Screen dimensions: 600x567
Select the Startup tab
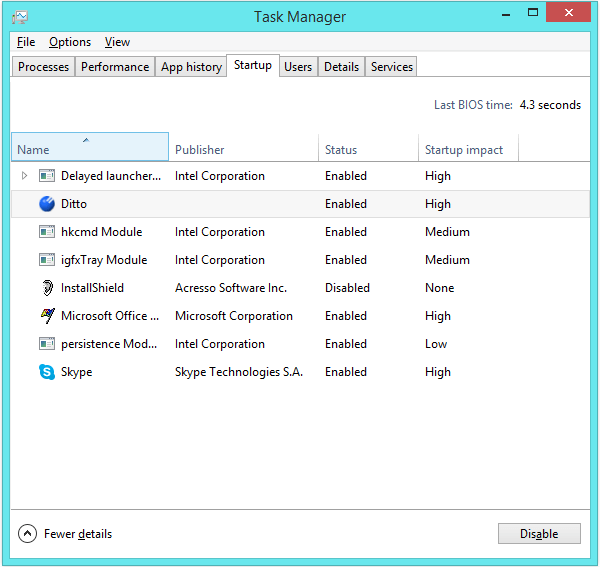coord(253,65)
